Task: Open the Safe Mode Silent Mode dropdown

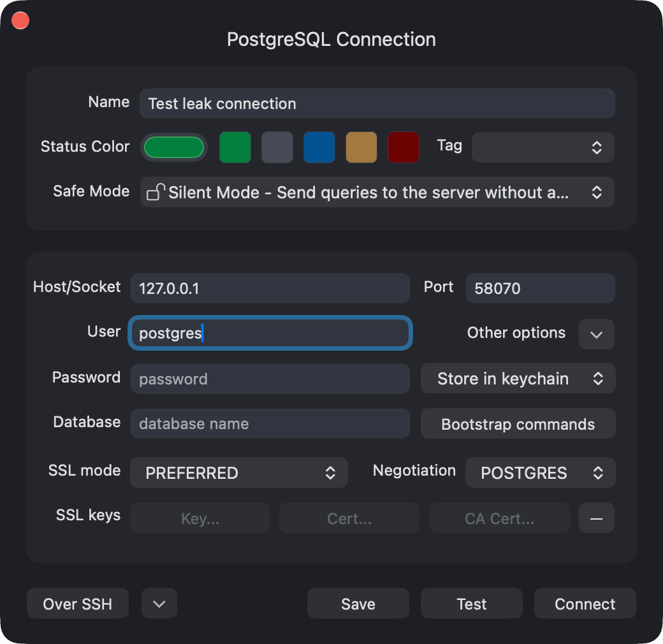Action: [377, 192]
